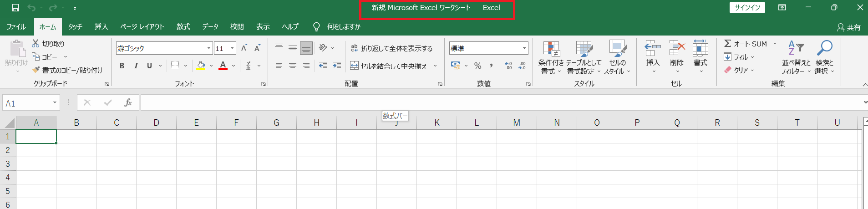The height and width of the screenshot is (209, 868).
Task: Collapse the ribbon with the chevron
Action: pos(864,85)
